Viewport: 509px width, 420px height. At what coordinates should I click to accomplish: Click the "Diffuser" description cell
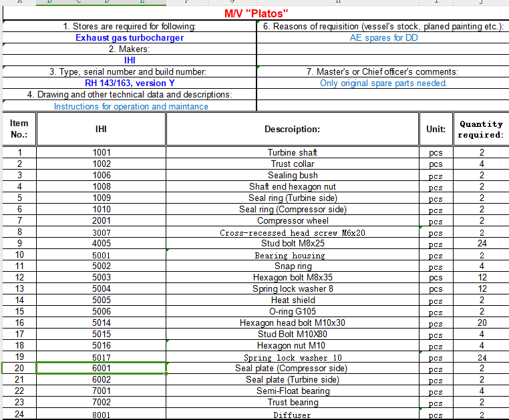pos(292,415)
